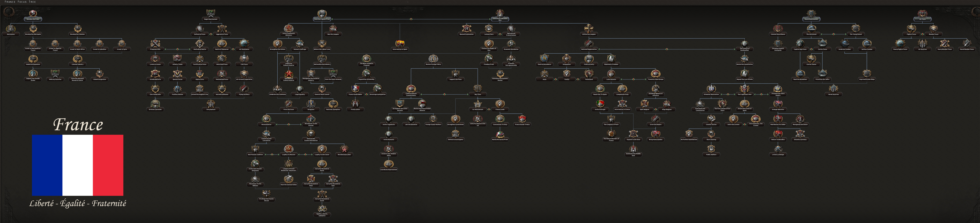Select the Coordinate Rearmament focus
This screenshot has width=980, height=223.
[x=389, y=166]
